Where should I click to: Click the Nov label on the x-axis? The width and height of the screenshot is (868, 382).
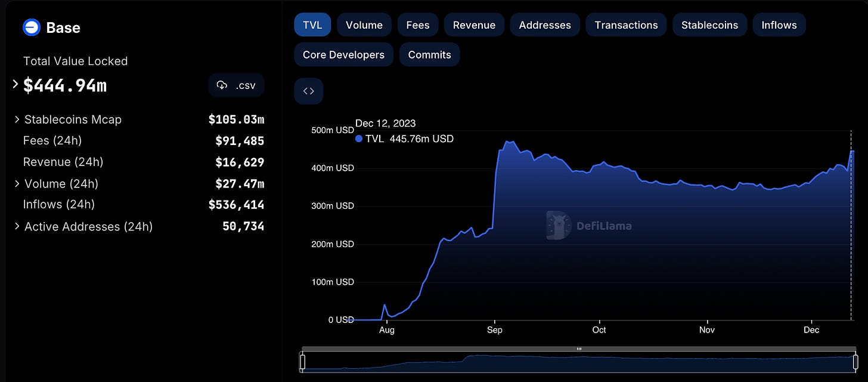[707, 329]
